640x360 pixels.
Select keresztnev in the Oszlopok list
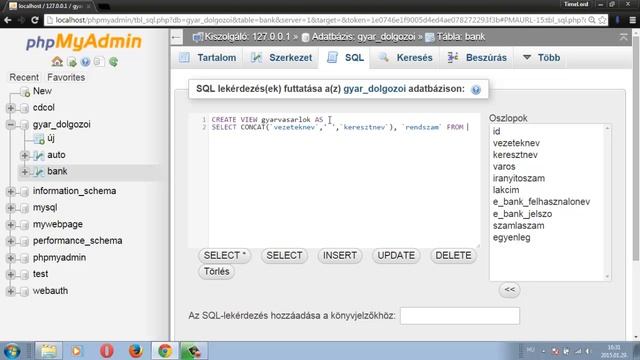515,155
